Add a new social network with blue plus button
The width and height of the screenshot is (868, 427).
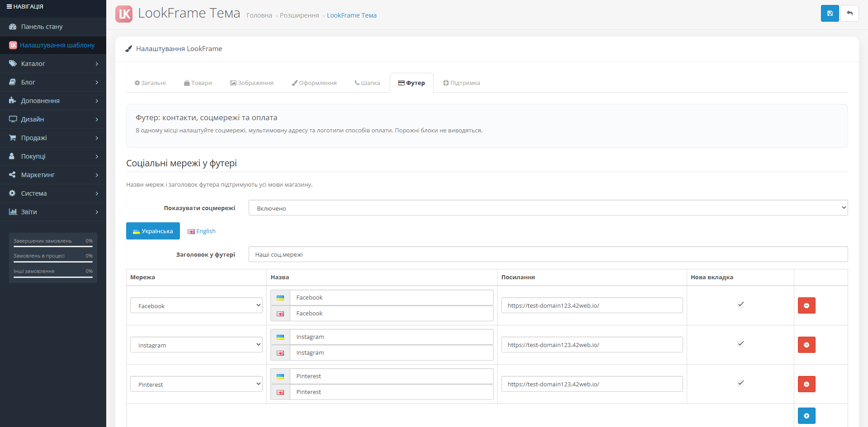click(x=807, y=416)
